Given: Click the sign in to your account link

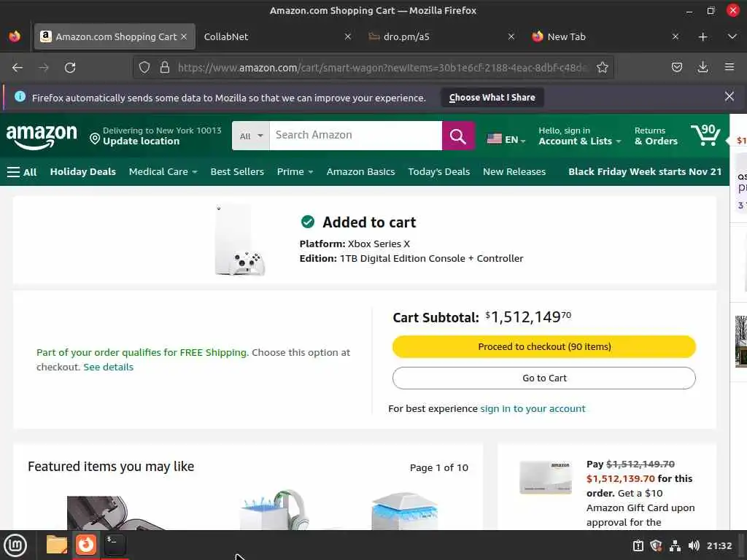Looking at the screenshot, I should point(533,408).
